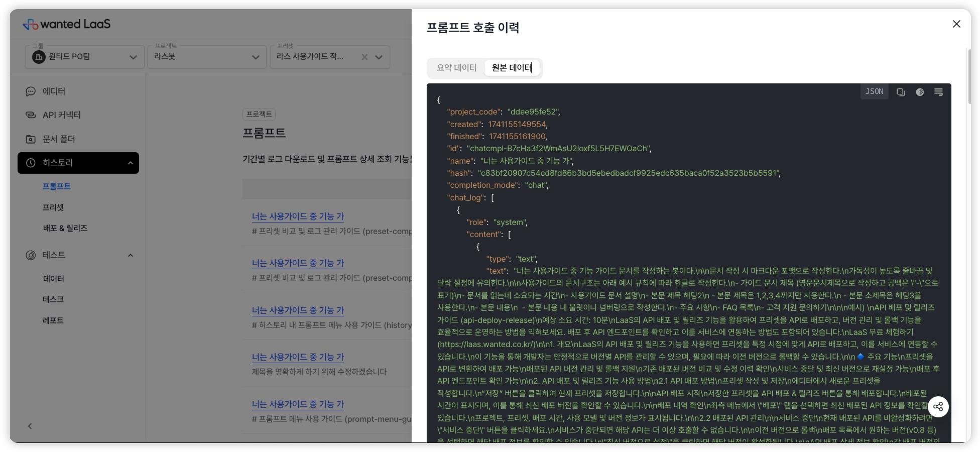Click the 문서 폴더 folder icon

click(31, 139)
